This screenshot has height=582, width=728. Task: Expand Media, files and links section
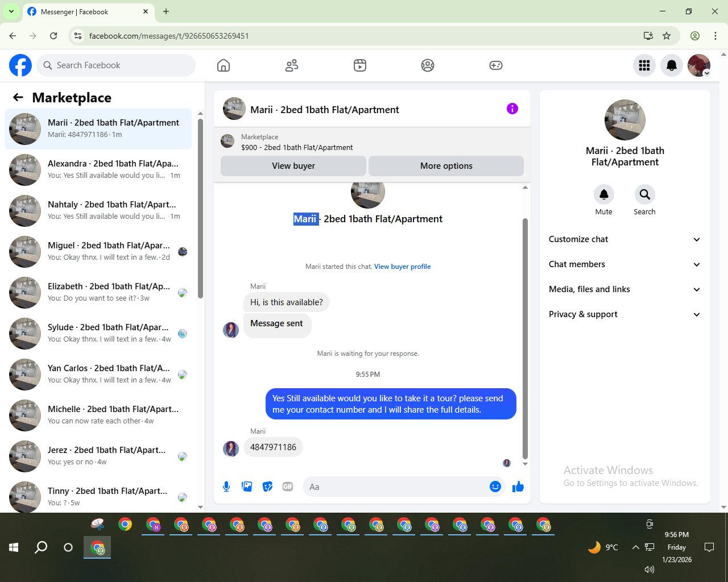pyautogui.click(x=624, y=289)
